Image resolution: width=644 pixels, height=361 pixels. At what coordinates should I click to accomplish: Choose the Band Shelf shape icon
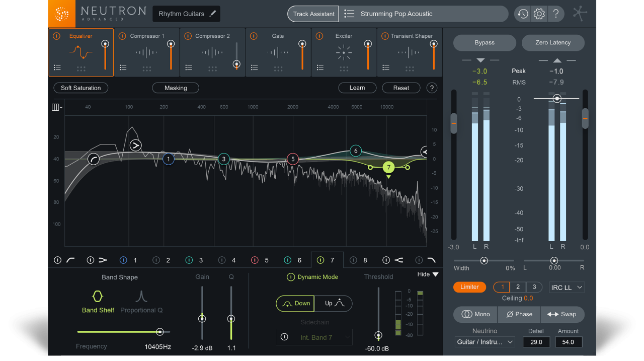[98, 296]
